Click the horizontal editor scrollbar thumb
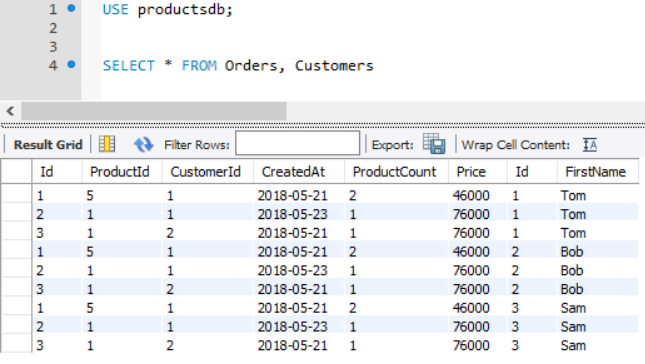 (154, 111)
